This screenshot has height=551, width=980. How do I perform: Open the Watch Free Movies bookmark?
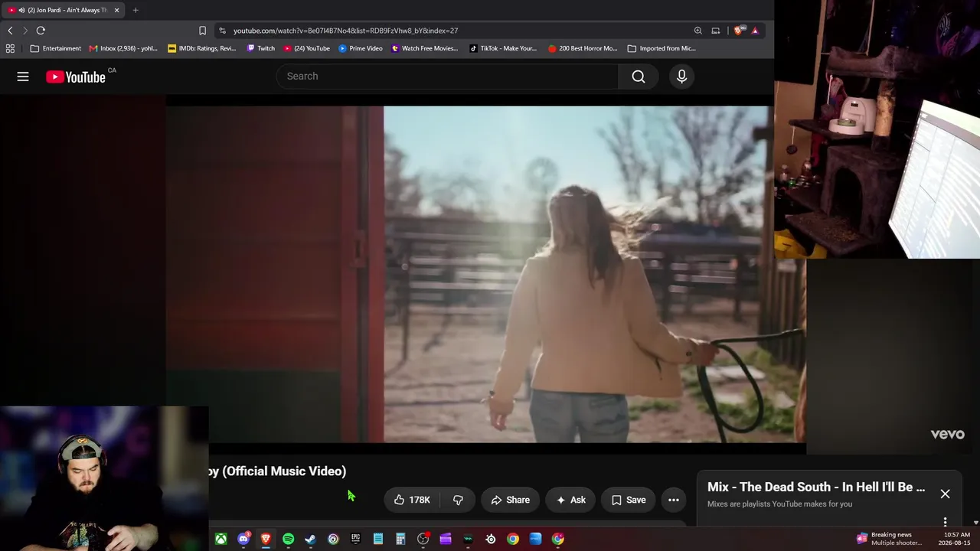(425, 48)
